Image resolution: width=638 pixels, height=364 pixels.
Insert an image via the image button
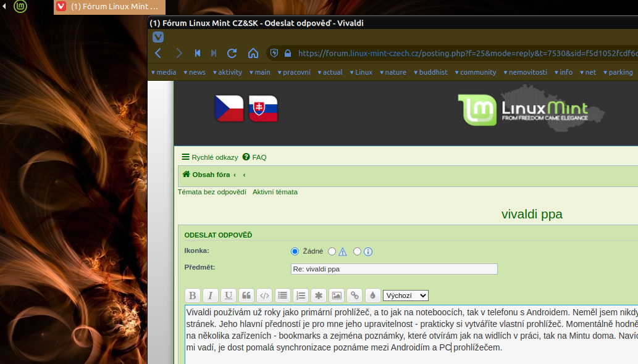pos(336,296)
